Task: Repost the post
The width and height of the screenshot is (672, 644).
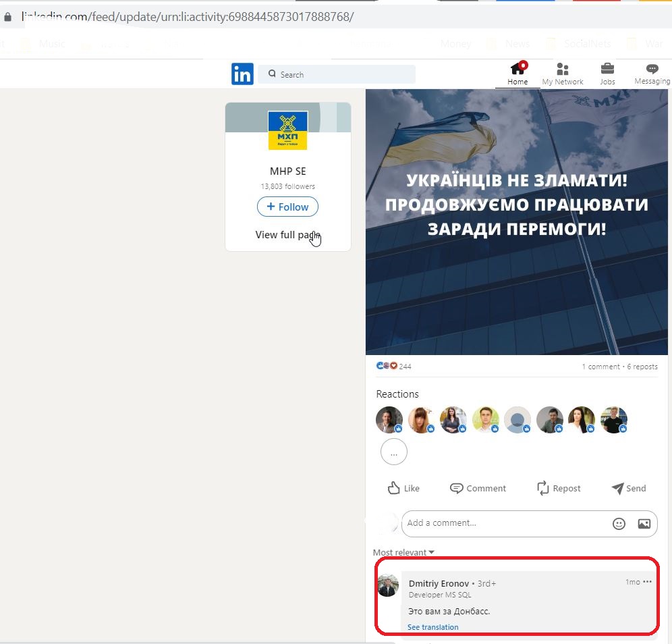Action: pyautogui.click(x=559, y=488)
